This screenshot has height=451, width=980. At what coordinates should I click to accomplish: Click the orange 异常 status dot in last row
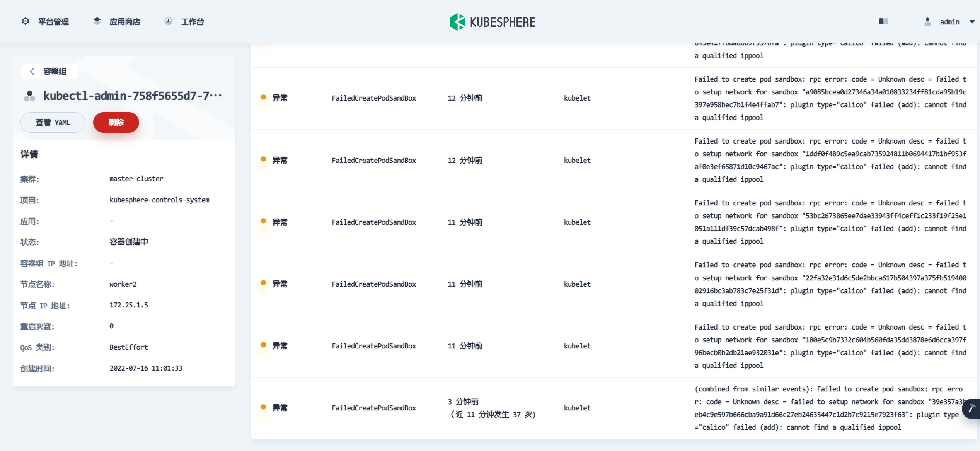(263, 407)
